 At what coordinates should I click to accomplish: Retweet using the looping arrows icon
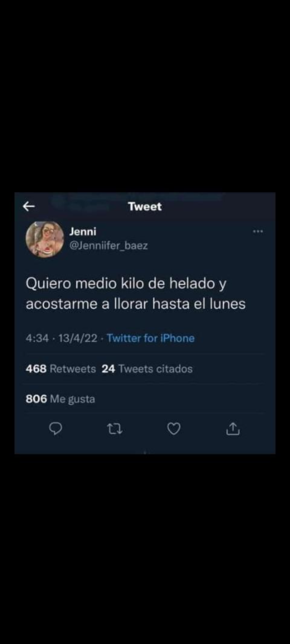point(115,429)
